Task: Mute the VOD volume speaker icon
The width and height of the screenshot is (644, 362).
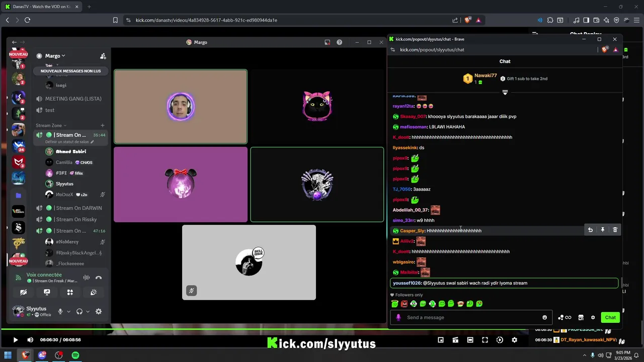Action: tap(30, 340)
